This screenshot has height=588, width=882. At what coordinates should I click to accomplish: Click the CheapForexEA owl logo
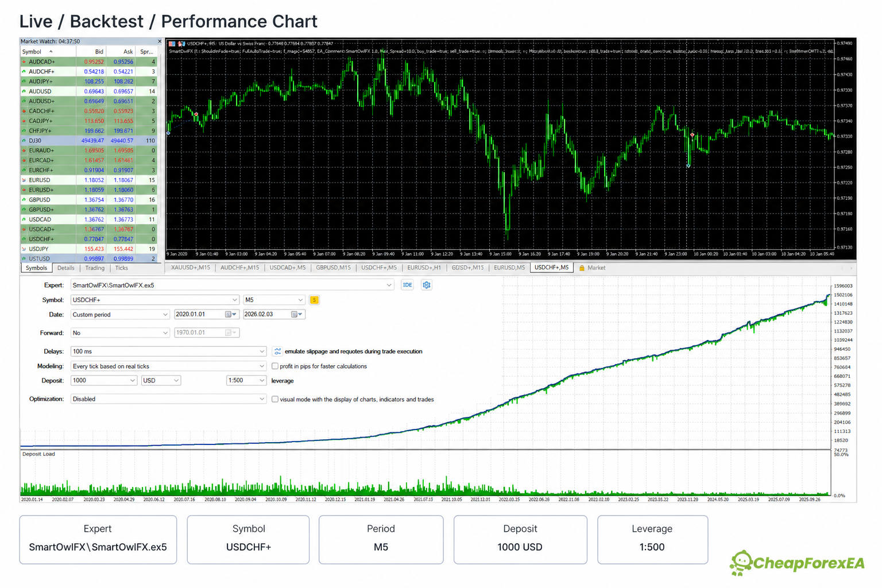point(741,562)
